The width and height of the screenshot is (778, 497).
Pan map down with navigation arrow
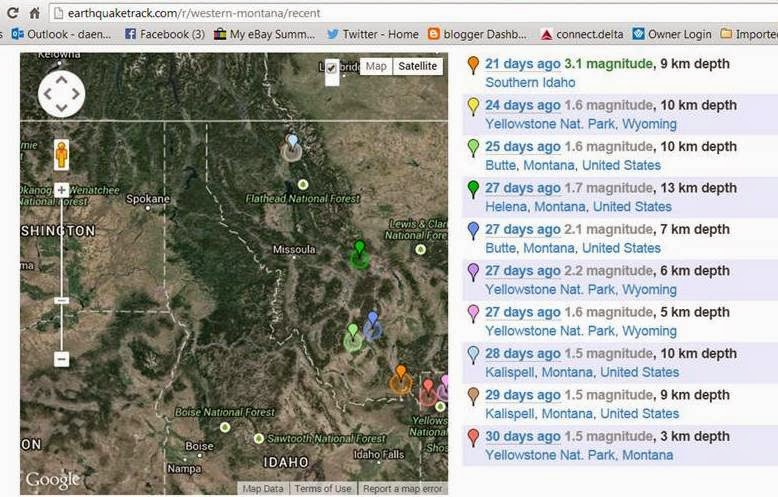pyautogui.click(x=62, y=108)
